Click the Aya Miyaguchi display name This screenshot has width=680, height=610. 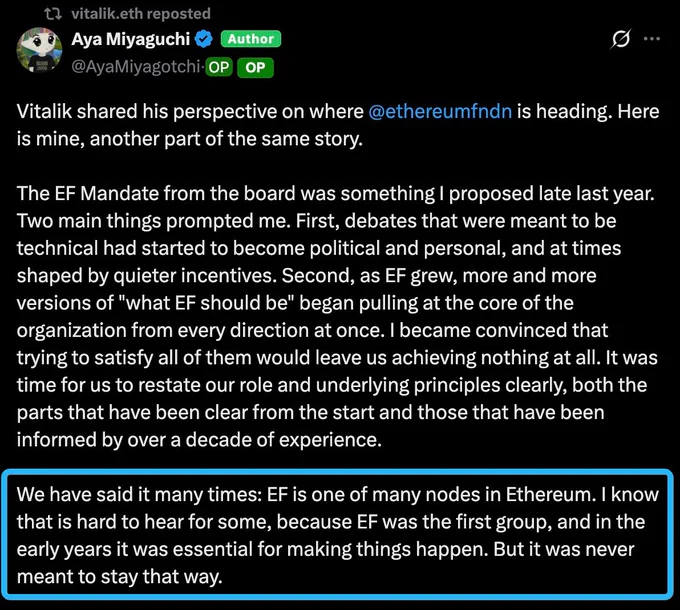click(131, 39)
